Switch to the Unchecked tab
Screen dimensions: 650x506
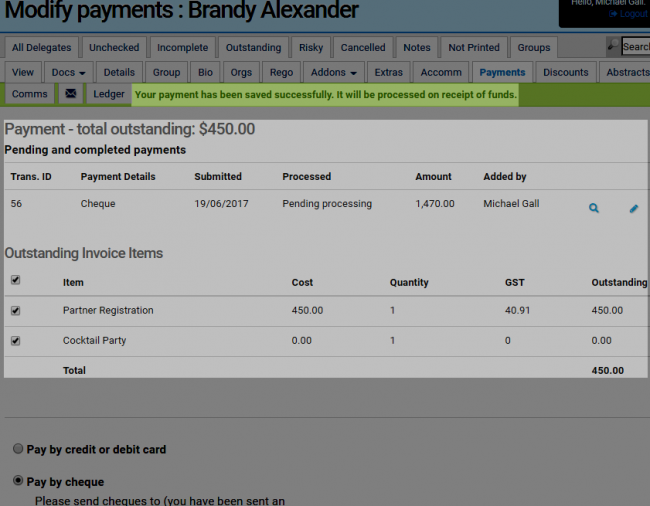[x=114, y=48]
